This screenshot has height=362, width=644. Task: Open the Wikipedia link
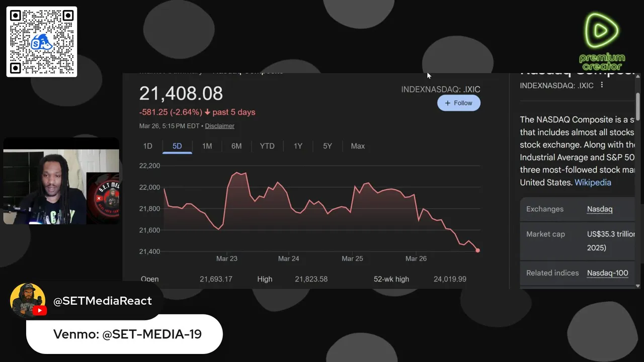(593, 183)
